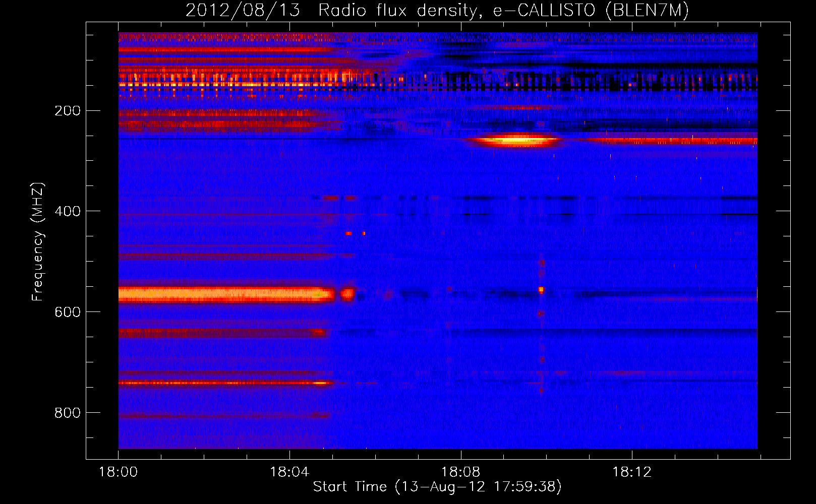This screenshot has width=816, height=504.
Task: Click the plot title '2012/08/13 Radio flux density'
Action: (x=437, y=10)
